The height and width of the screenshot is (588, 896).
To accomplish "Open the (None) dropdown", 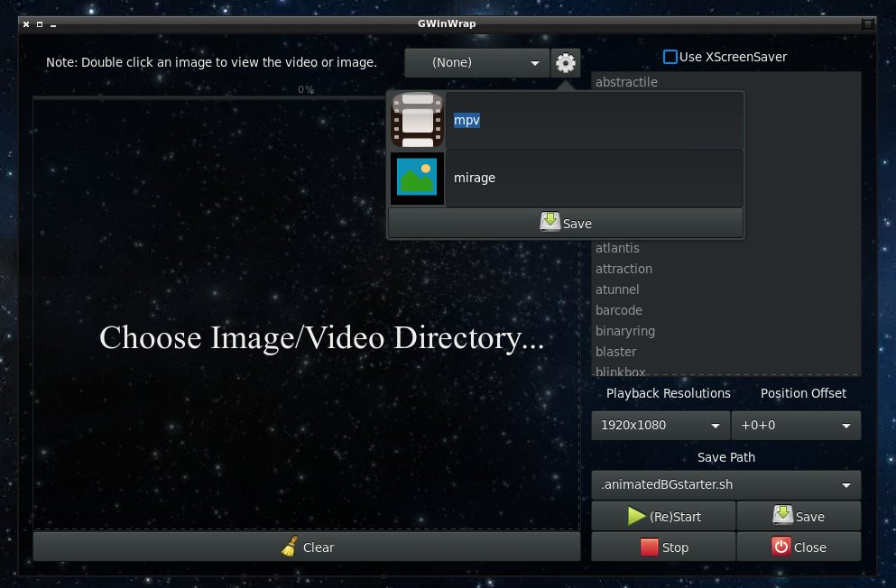I will (x=476, y=63).
